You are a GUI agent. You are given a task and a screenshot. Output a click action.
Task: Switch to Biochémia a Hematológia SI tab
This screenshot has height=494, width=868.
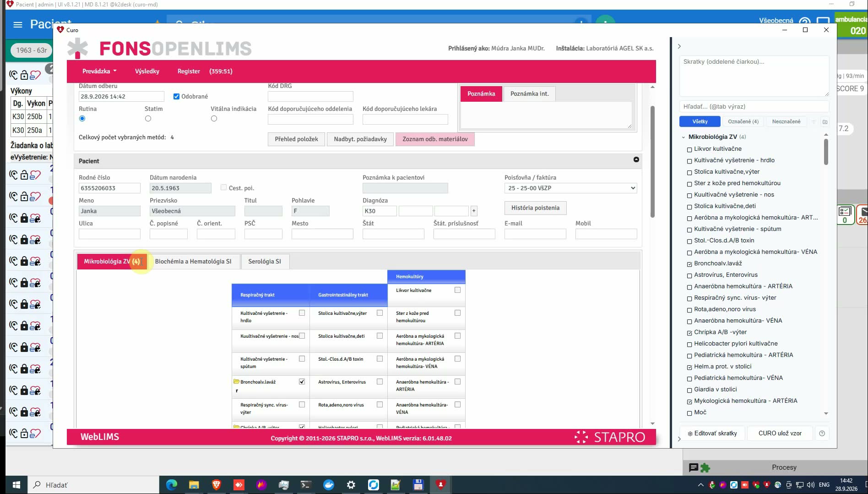point(193,261)
